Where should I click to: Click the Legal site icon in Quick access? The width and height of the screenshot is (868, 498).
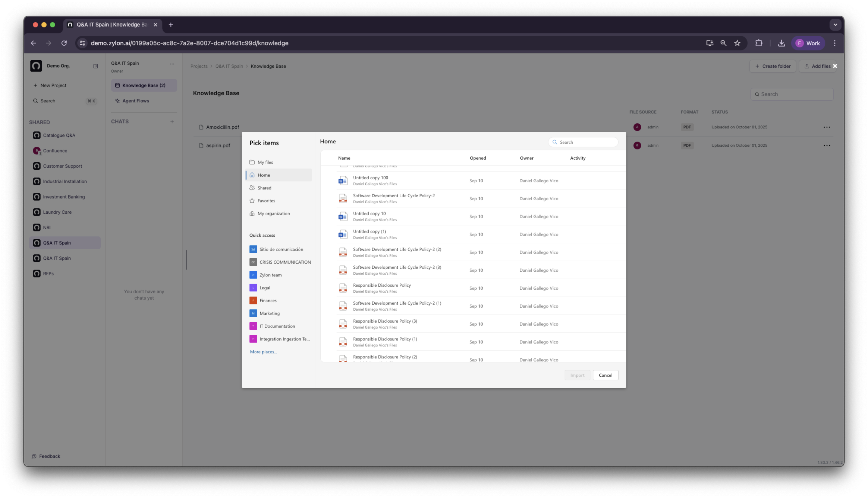click(253, 288)
